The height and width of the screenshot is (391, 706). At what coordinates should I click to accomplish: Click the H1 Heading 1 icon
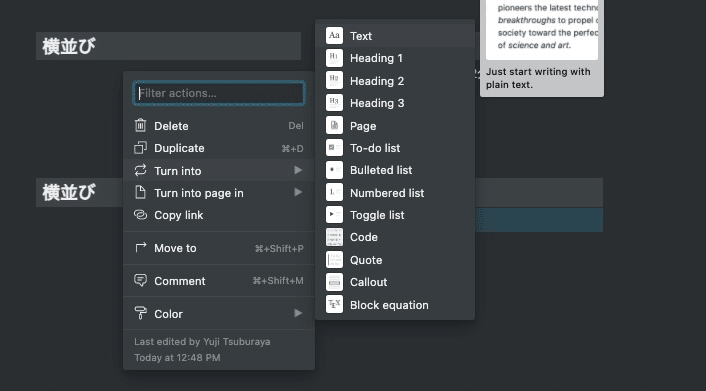coord(334,58)
